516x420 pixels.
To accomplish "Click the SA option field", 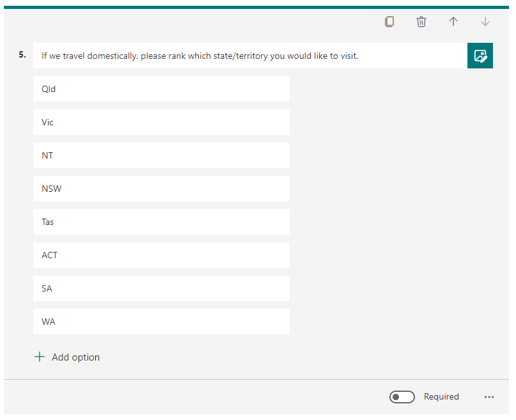I will pos(161,288).
